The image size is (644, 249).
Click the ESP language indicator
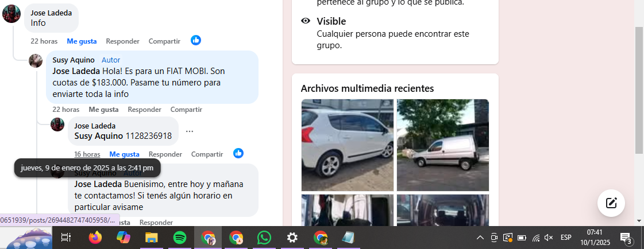point(566,238)
